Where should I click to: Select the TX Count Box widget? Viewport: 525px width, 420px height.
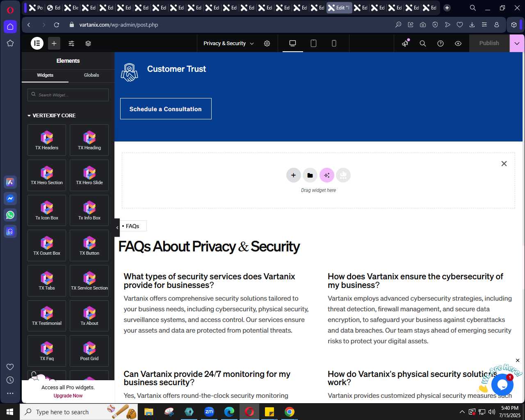click(47, 245)
